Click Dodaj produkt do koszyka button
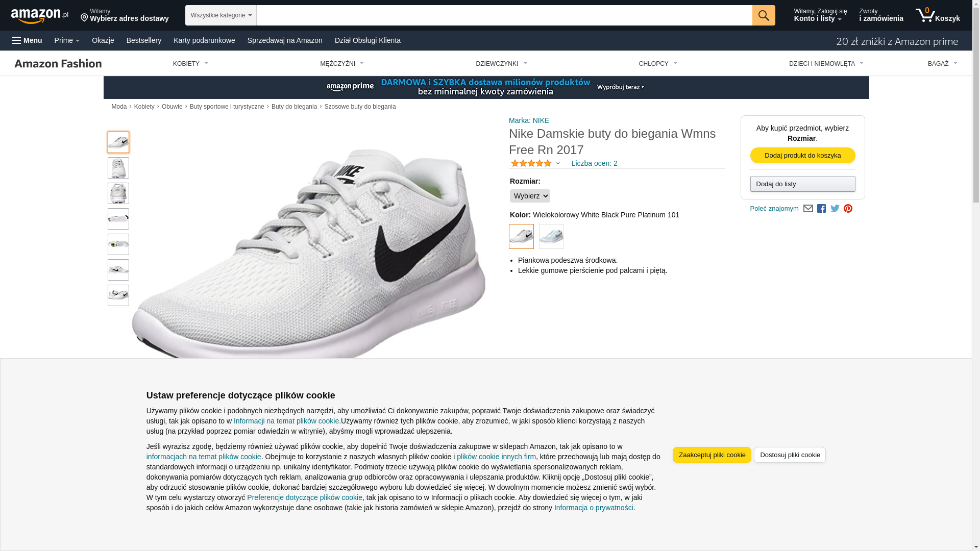This screenshot has width=980, height=551. 802,156
